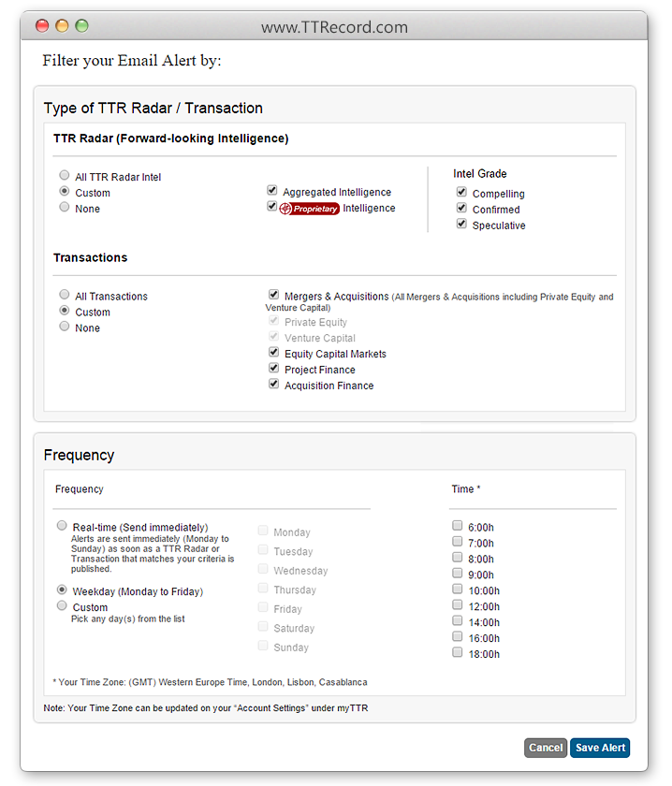Check the Sunday checkbox
The width and height of the screenshot is (672, 786).
[263, 645]
